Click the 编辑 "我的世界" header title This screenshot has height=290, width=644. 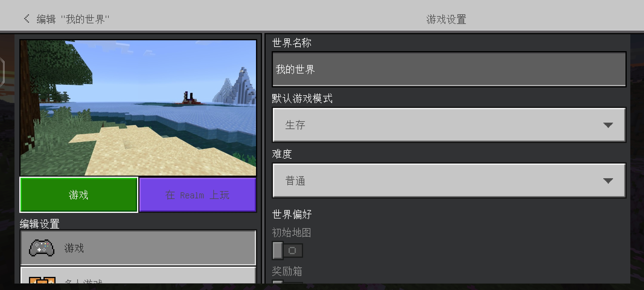pyautogui.click(x=72, y=19)
